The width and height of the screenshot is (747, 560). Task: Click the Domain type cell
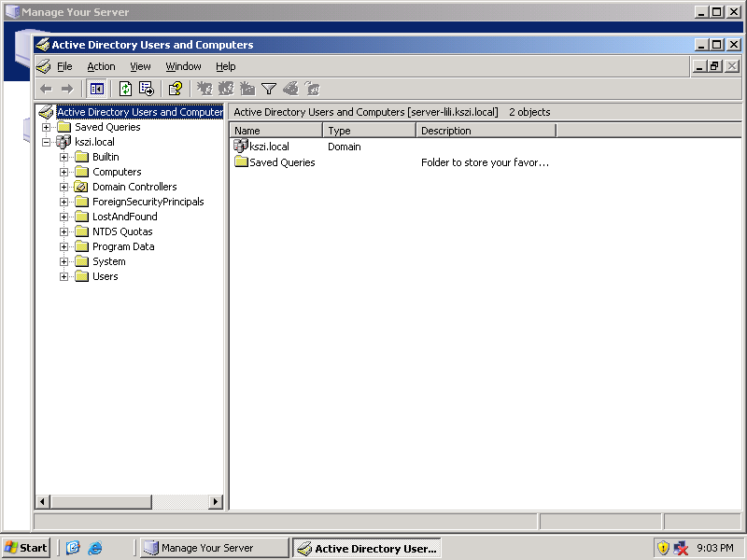[x=344, y=147]
